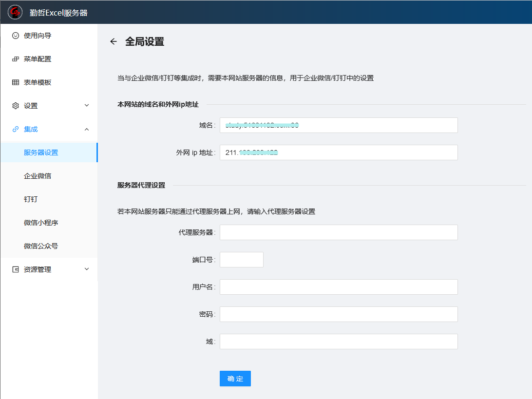Collapse the 集成 menu chevron
532x399 pixels.
click(87, 129)
